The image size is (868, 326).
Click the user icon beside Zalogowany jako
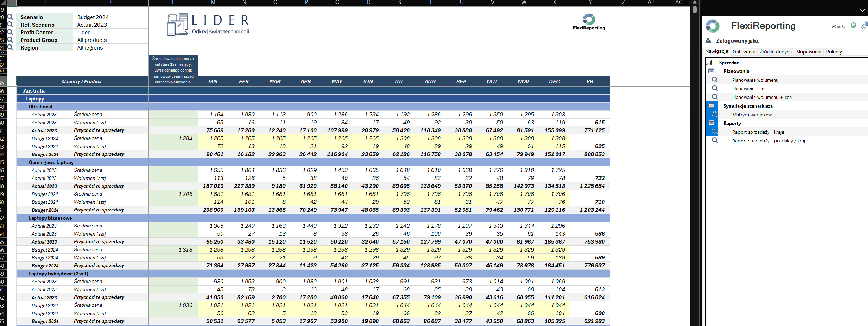click(x=708, y=41)
